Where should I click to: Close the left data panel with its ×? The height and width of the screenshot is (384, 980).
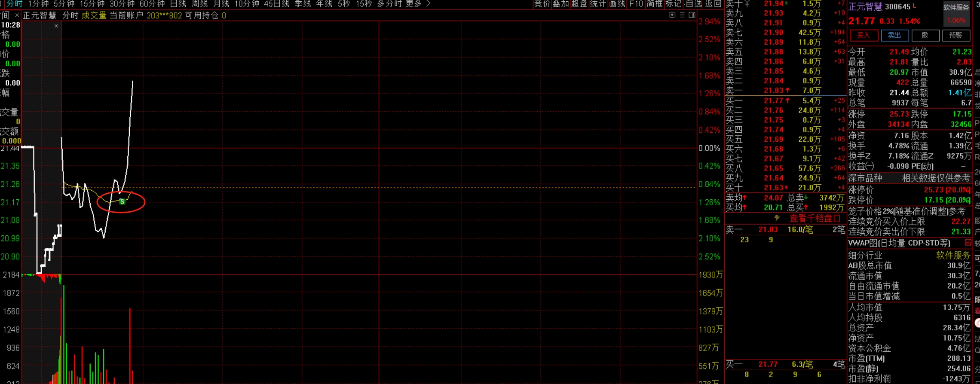[17, 15]
